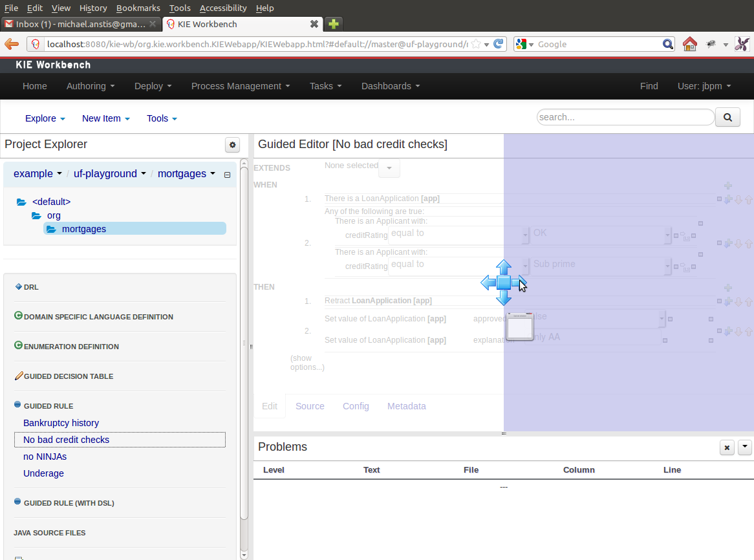Screen dimensions: 754x560
Task: Expand the DRL section
Action: [18, 286]
